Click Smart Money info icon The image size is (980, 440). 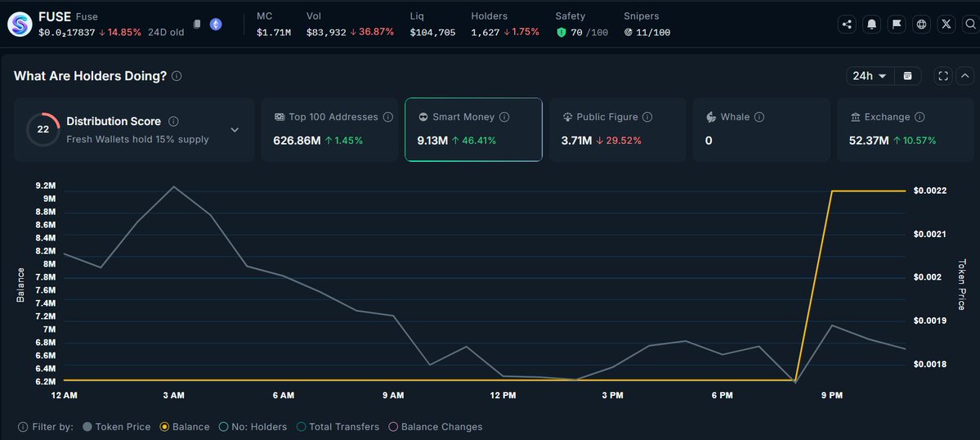click(x=504, y=117)
